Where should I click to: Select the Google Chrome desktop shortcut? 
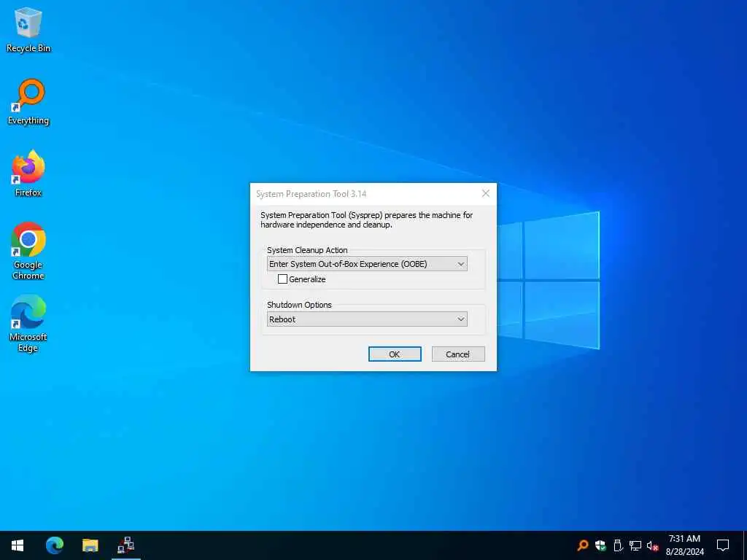[x=28, y=251]
